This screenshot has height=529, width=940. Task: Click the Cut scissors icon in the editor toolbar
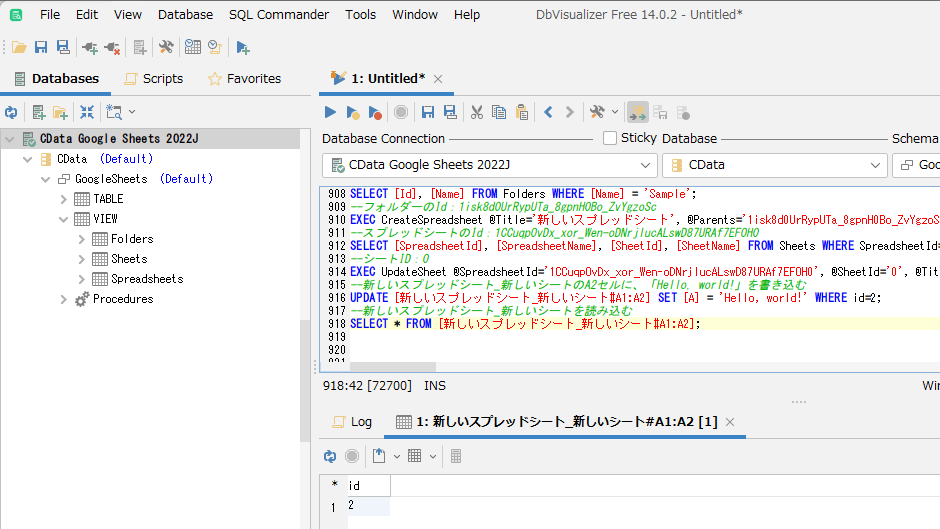[x=477, y=112]
